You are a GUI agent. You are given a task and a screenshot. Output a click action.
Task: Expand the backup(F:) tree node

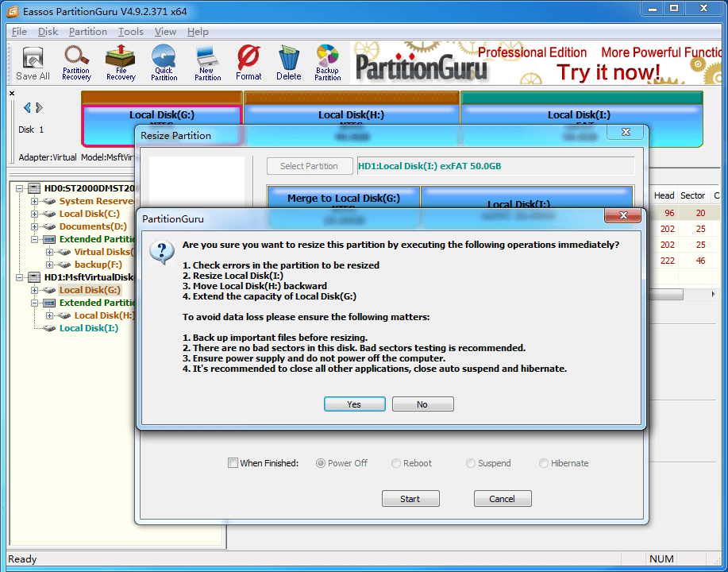pyautogui.click(x=49, y=265)
